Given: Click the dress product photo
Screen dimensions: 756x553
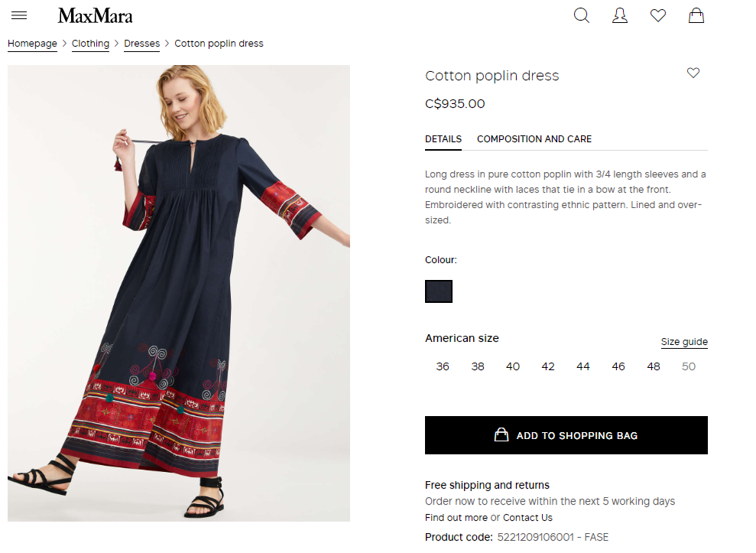Looking at the screenshot, I should click(x=178, y=294).
